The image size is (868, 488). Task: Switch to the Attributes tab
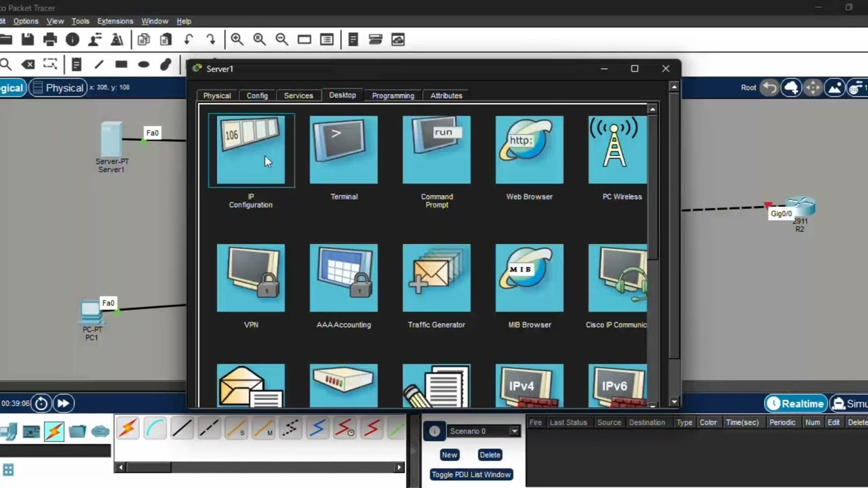[x=446, y=96]
